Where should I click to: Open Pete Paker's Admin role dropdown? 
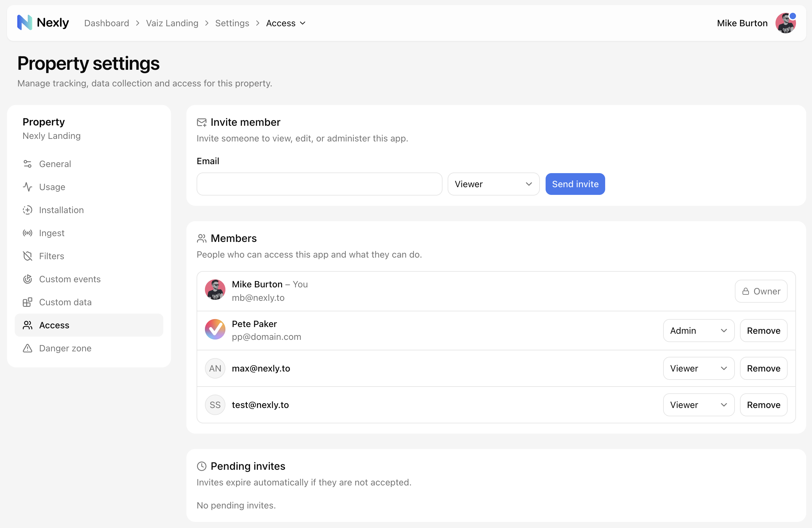tap(698, 331)
